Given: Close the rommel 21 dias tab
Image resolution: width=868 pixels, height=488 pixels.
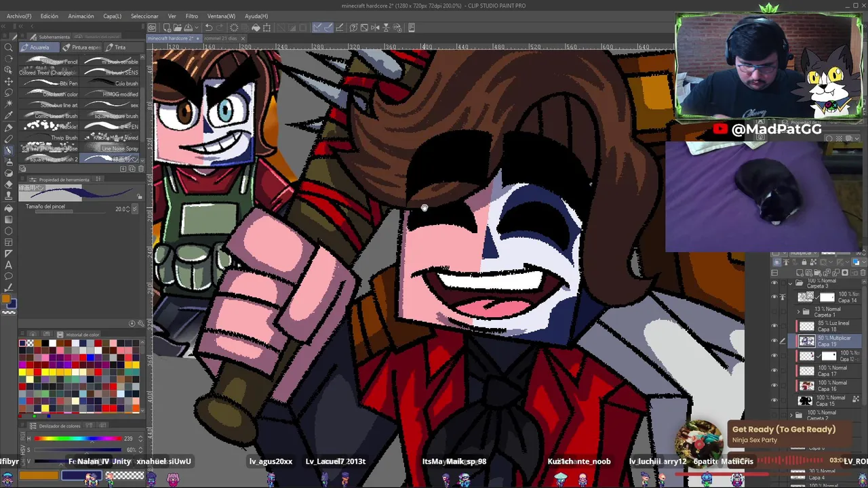Looking at the screenshot, I should click(243, 38).
